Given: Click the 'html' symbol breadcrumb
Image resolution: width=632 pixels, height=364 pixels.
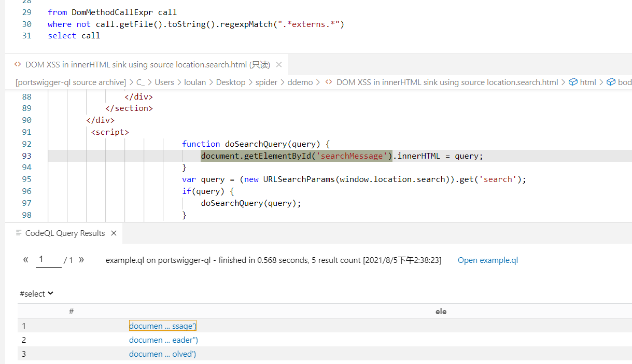Looking at the screenshot, I should tap(582, 82).
